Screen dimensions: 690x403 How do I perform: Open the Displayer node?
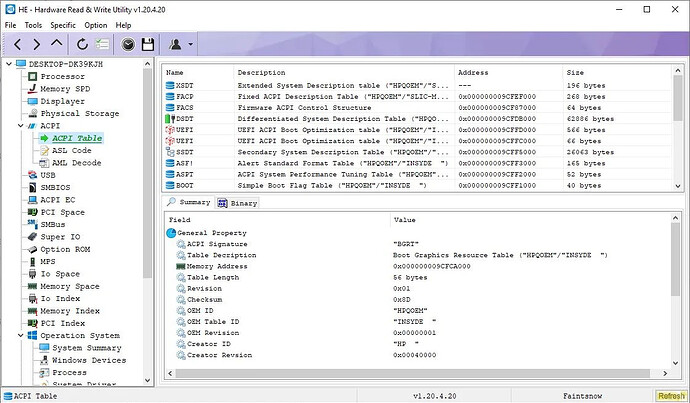62,101
